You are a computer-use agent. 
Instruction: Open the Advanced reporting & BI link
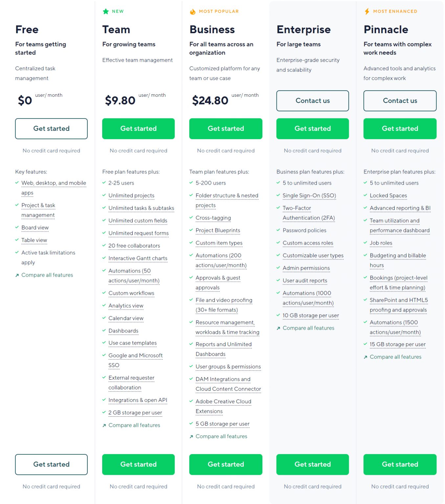400,208
